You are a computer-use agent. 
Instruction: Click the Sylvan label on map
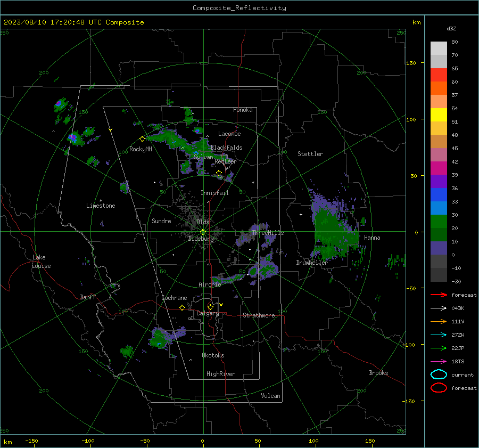[203, 157]
